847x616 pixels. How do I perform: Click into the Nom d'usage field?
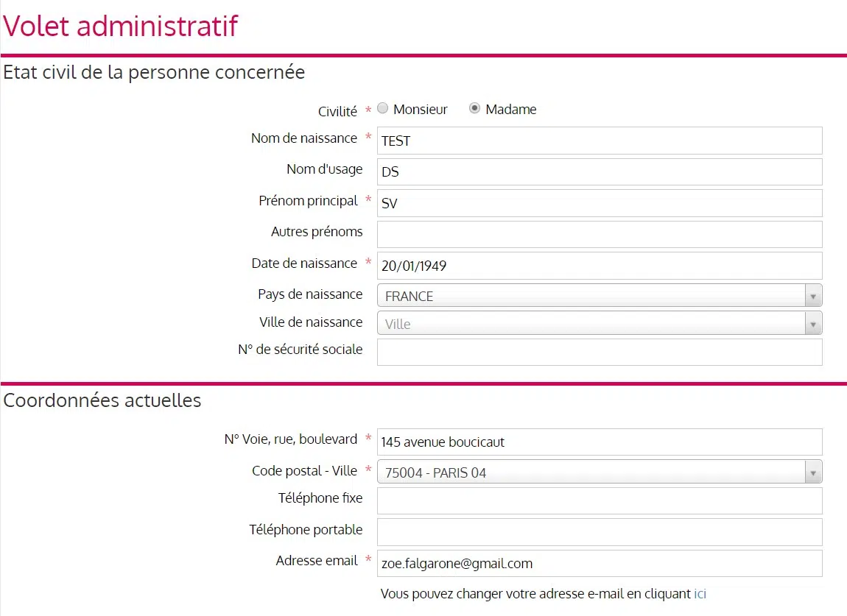pyautogui.click(x=599, y=172)
